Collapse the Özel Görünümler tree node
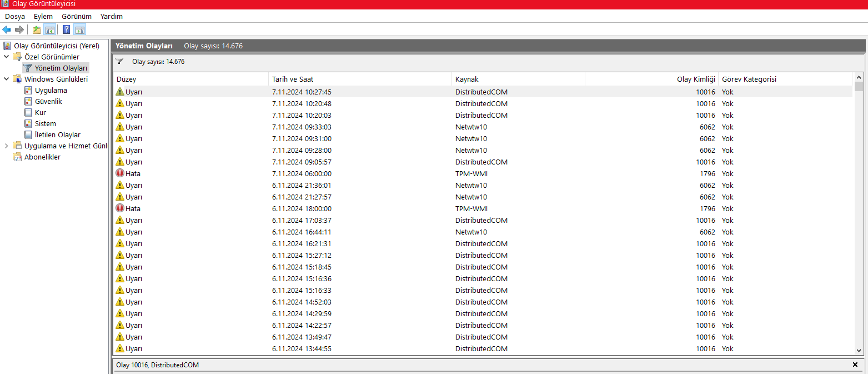The image size is (868, 374). click(7, 57)
